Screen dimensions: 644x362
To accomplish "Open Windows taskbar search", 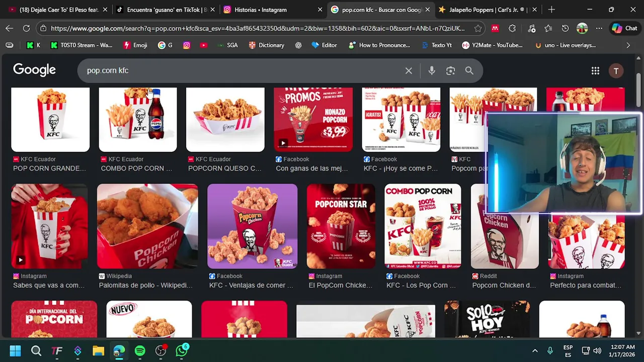I will tap(36, 351).
